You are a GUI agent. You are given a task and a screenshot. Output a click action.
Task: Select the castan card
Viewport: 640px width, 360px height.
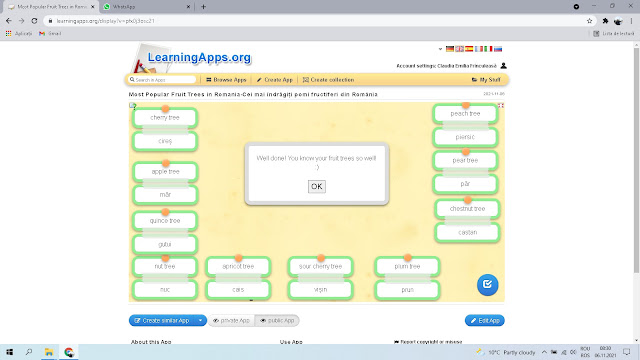pyautogui.click(x=467, y=232)
